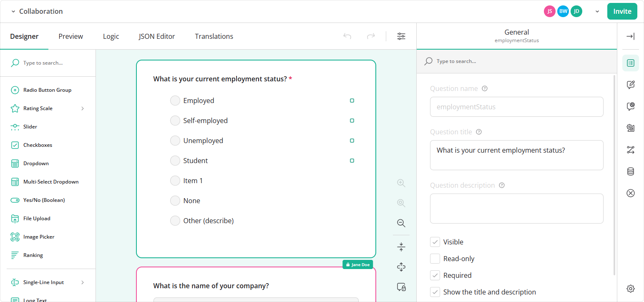This screenshot has width=644, height=302.
Task: Click the undo arrow icon
Action: (347, 36)
